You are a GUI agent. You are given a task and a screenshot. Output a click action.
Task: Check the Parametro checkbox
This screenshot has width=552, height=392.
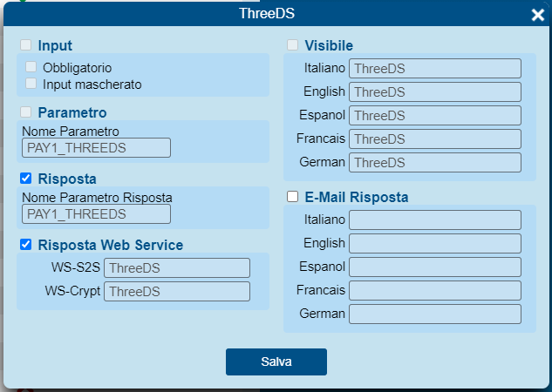25,112
